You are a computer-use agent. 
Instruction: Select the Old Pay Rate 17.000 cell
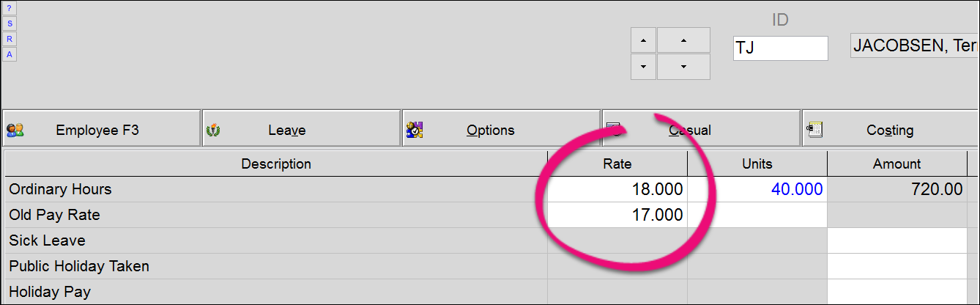(617, 215)
